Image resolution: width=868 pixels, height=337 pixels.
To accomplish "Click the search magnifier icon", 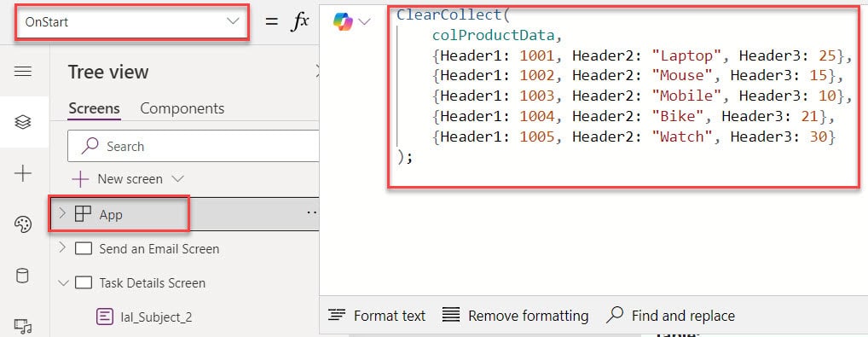I will pyautogui.click(x=90, y=146).
